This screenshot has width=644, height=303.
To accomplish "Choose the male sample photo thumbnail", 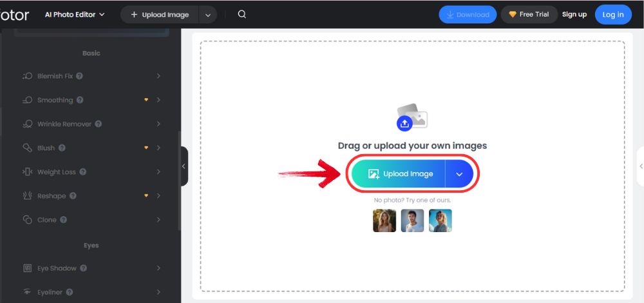I will (412, 220).
